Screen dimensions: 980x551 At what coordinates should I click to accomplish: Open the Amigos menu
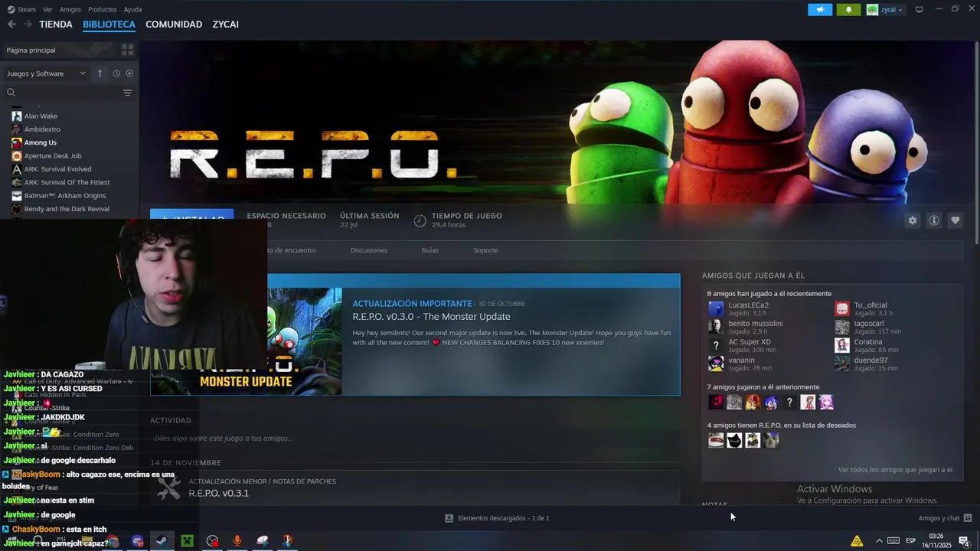70,10
